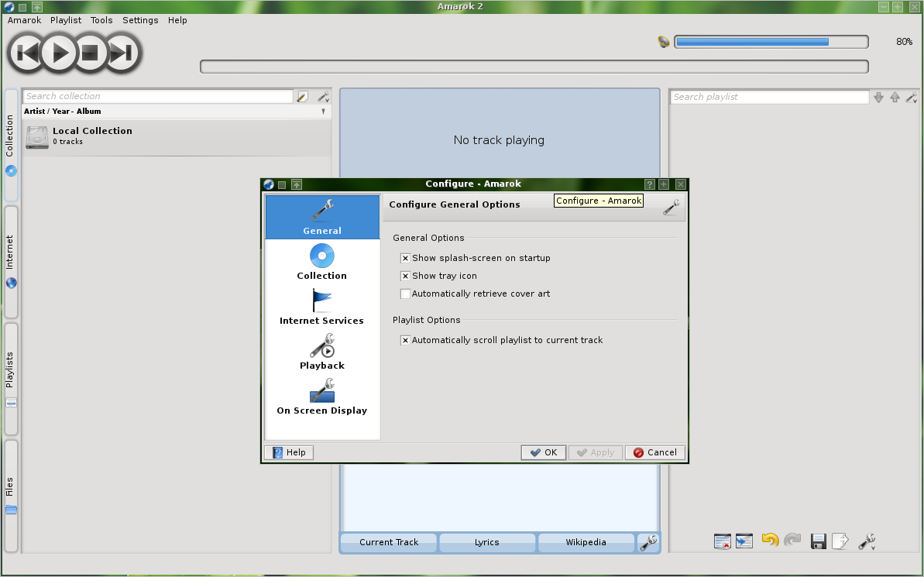
Task: Click the dialog's What's This question-mark button
Action: tap(649, 184)
